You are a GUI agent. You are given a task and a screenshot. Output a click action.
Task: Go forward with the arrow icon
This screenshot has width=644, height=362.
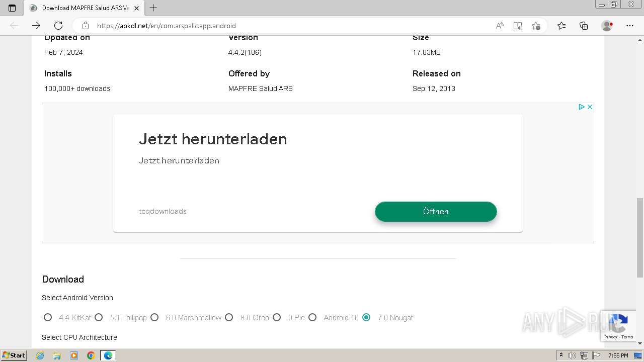(x=36, y=26)
